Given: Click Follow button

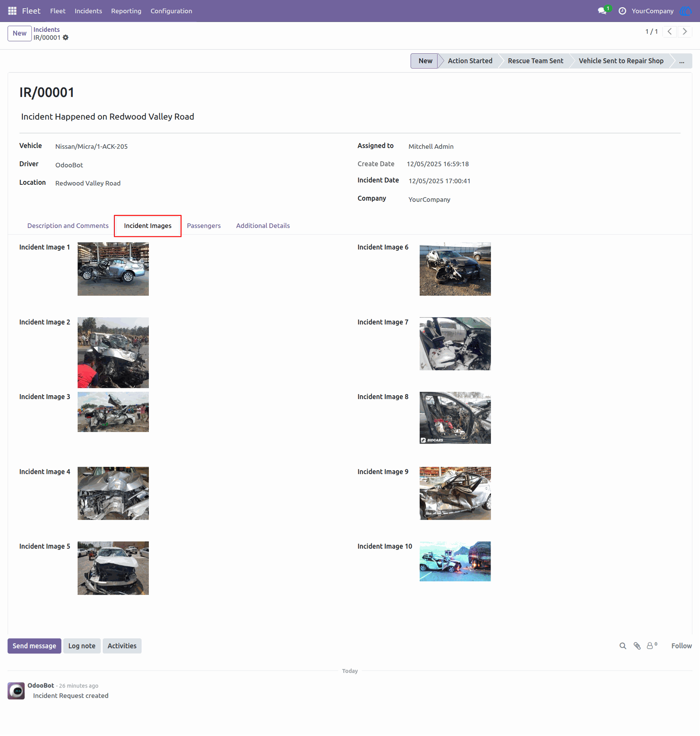Looking at the screenshot, I should point(681,646).
